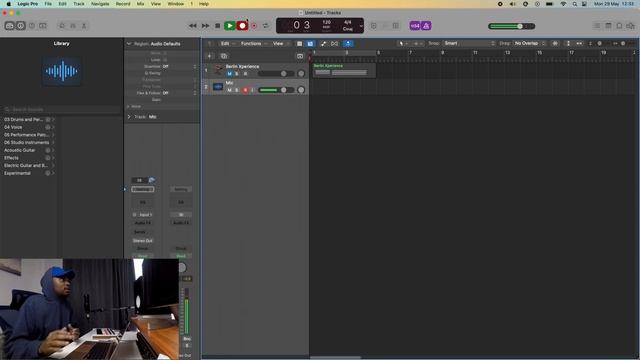640x360 pixels.
Task: Open List Editors button
Action: pos(597,26)
